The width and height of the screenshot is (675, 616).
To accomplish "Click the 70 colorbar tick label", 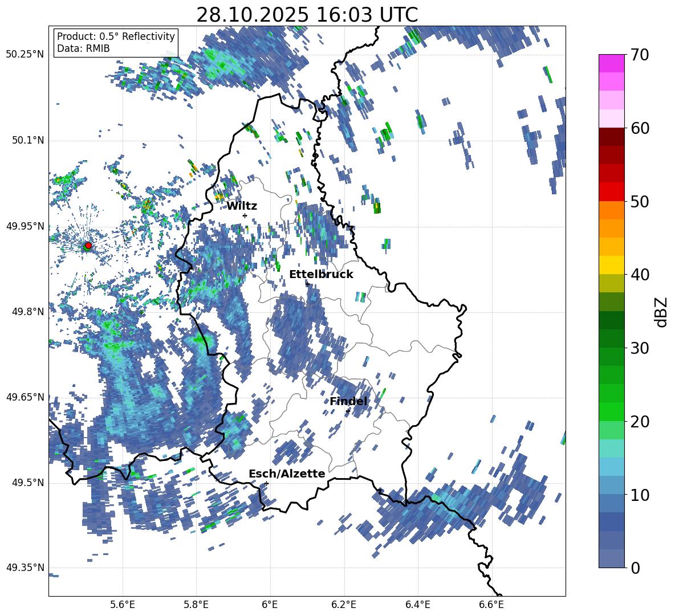I will tap(640, 55).
